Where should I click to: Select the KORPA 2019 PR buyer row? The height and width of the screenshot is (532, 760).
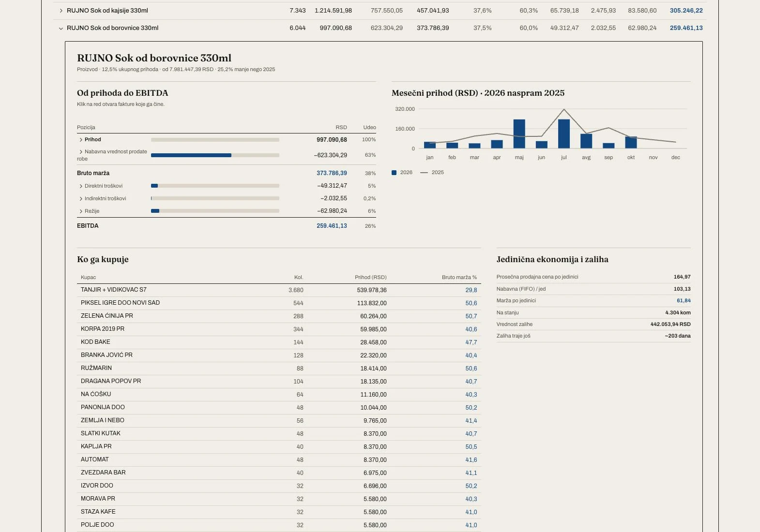coord(279,329)
